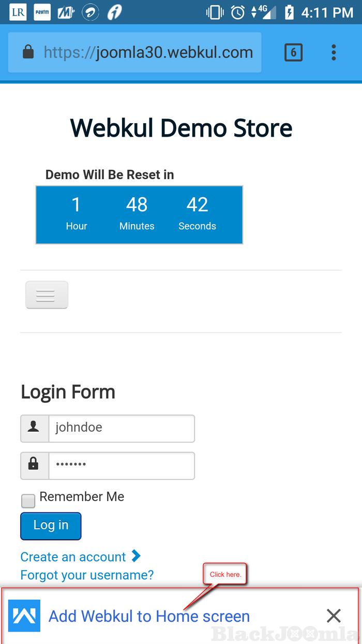This screenshot has height=644, width=362.
Task: Focus the username field containing johndoe
Action: click(121, 428)
